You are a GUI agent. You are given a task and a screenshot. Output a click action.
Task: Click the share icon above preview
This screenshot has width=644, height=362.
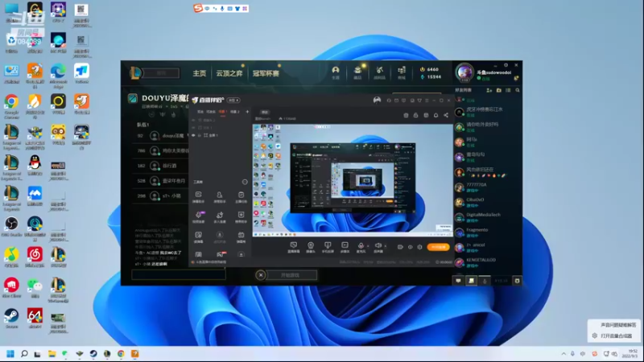point(446,115)
